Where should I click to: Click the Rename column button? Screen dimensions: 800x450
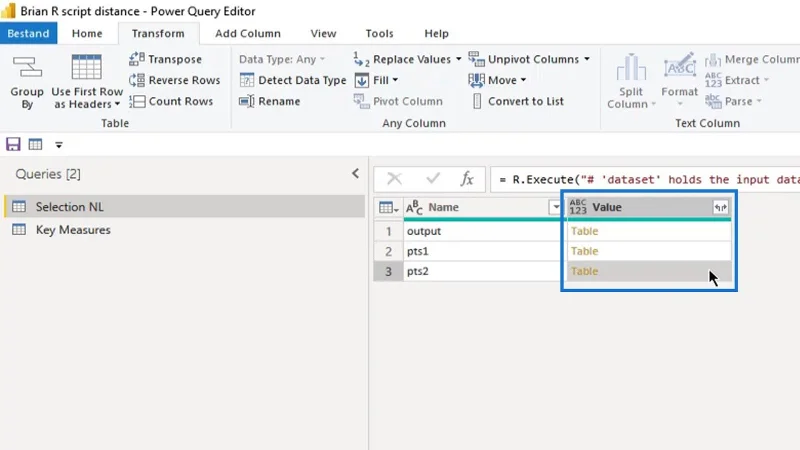click(270, 101)
